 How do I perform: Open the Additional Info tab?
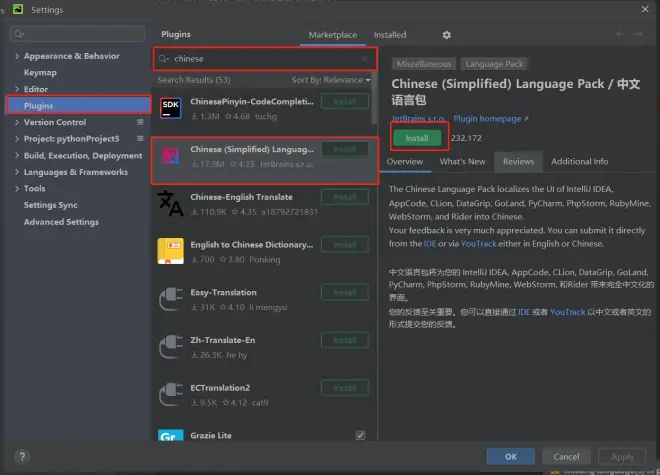click(x=579, y=162)
